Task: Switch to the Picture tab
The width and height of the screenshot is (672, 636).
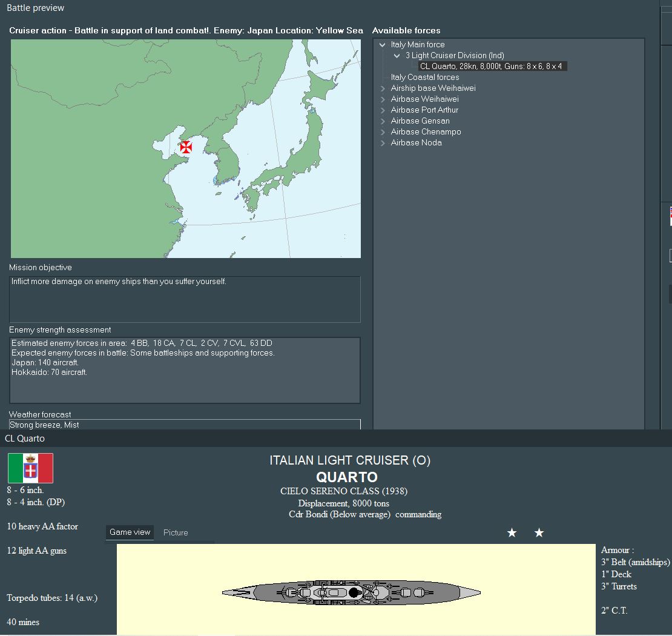Action: click(176, 532)
